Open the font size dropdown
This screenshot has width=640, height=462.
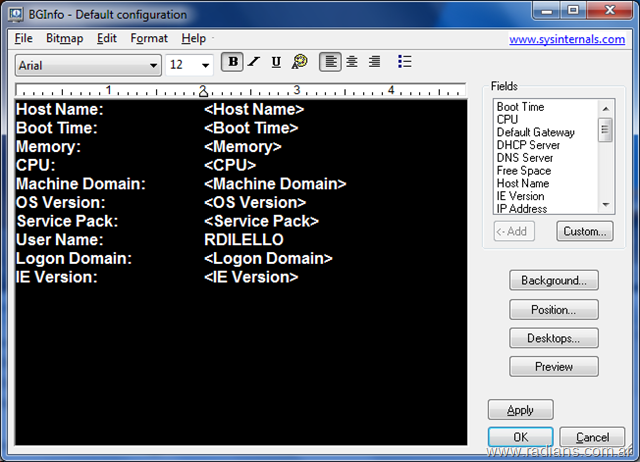click(206, 65)
